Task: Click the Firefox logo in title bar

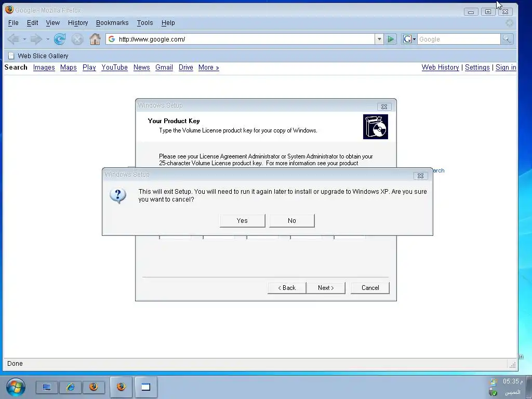Action: click(9, 9)
